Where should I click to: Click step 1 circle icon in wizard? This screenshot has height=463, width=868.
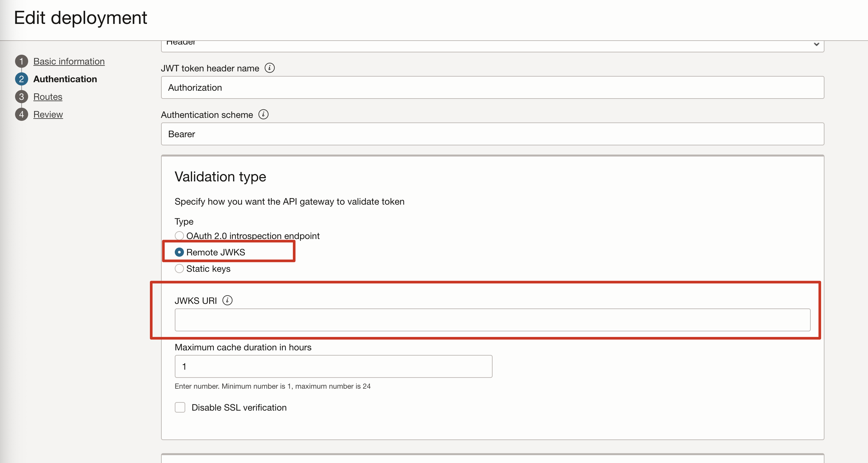click(21, 61)
